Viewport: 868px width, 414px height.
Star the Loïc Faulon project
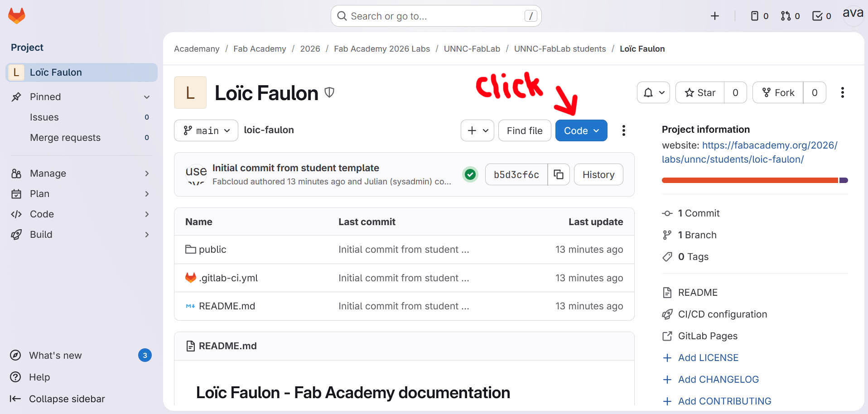[700, 92]
